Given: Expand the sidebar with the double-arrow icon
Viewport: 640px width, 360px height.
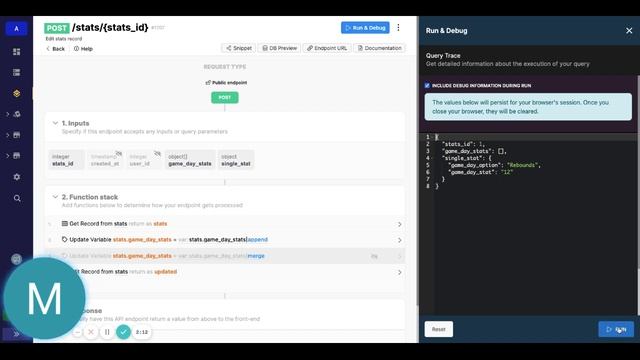Looking at the screenshot, I should point(16,334).
